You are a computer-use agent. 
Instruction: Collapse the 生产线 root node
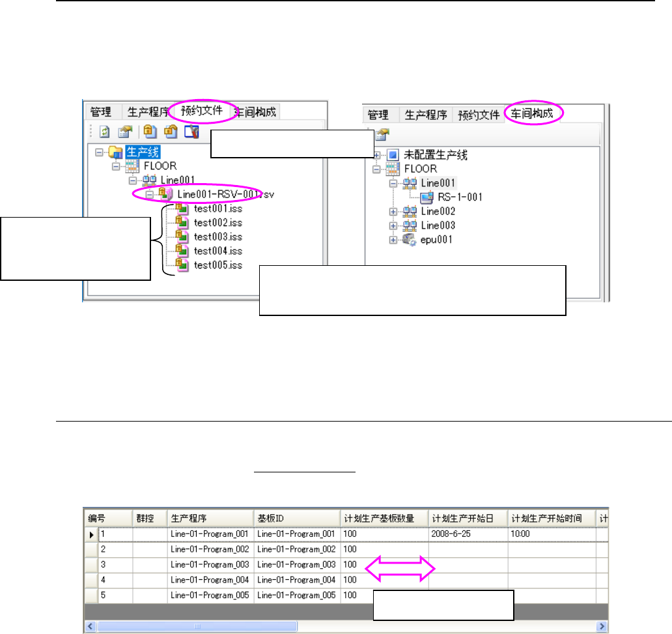tap(99, 152)
